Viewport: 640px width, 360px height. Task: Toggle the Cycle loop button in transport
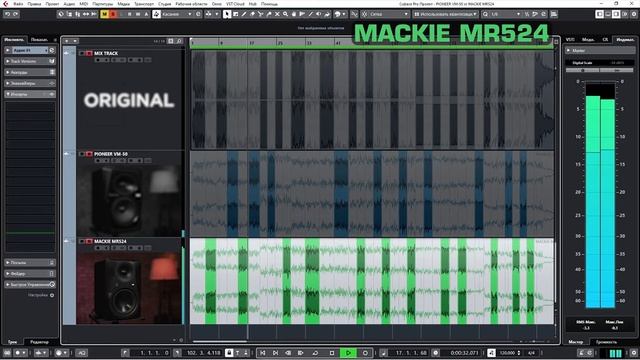coord(315,353)
